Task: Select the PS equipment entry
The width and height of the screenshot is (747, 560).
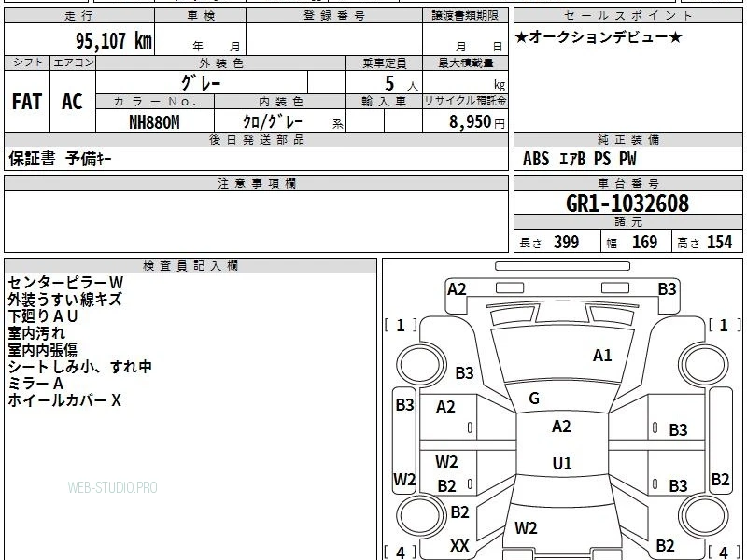Action: pyautogui.click(x=602, y=159)
